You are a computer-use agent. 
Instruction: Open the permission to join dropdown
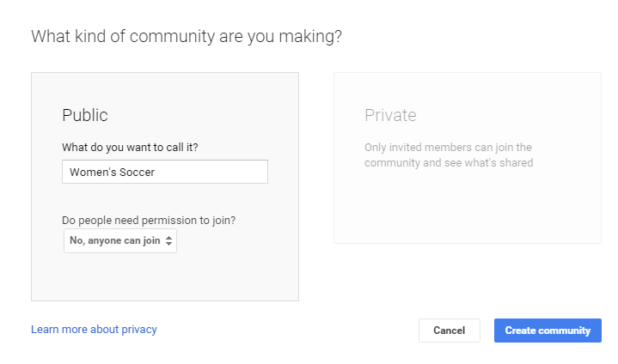pos(120,241)
